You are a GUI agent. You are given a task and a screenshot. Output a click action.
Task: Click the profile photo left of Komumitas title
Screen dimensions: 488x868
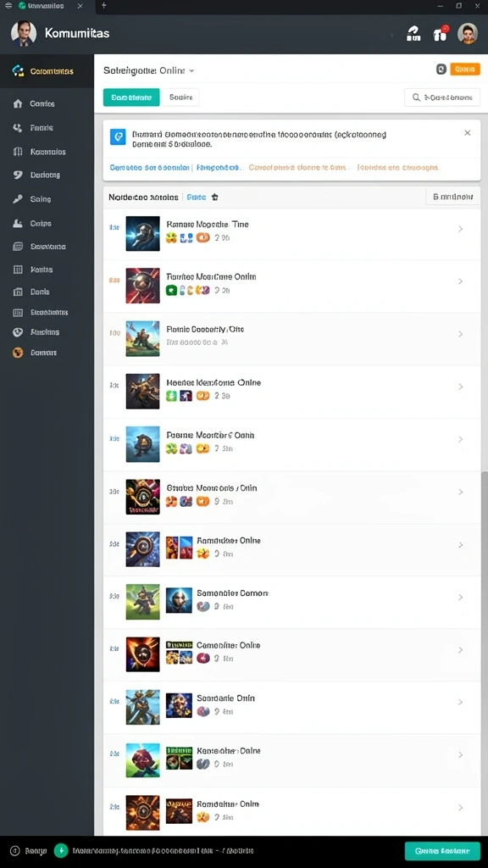pos(24,33)
